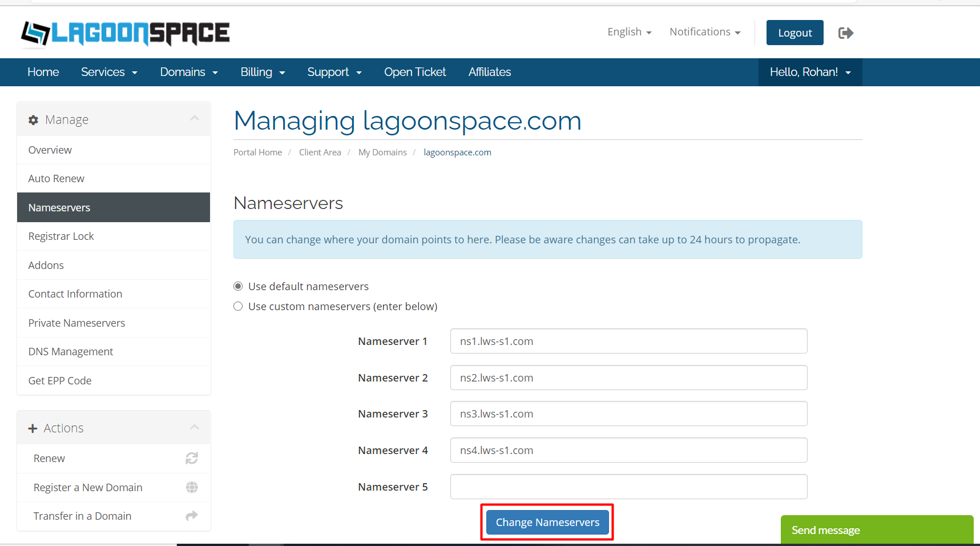Select Use custom nameservers option

coord(238,306)
